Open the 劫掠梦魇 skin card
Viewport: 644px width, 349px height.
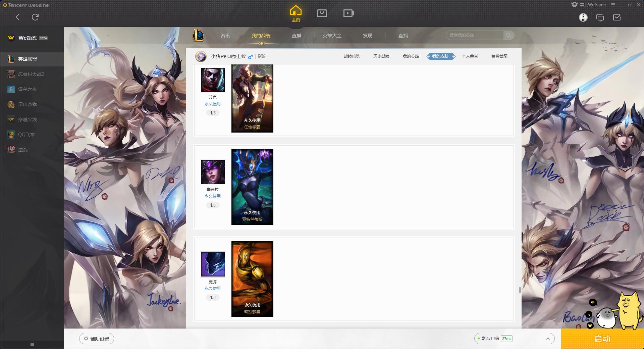252,279
